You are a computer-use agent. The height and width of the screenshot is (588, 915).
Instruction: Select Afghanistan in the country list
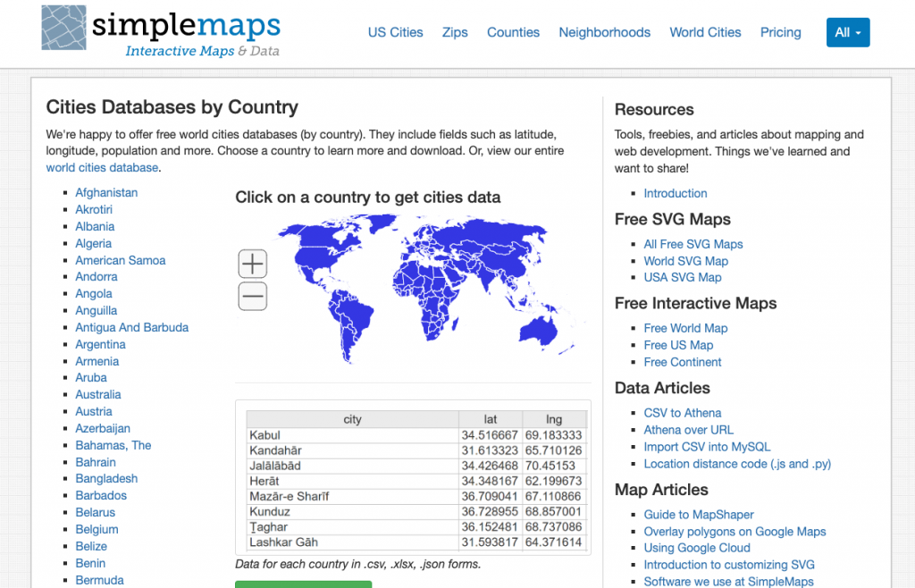coord(106,192)
